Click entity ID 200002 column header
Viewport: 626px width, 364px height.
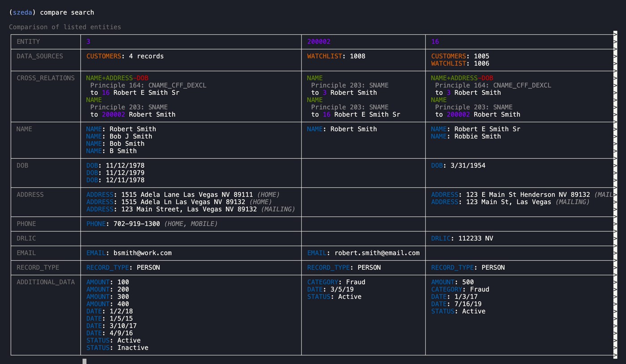coord(318,41)
